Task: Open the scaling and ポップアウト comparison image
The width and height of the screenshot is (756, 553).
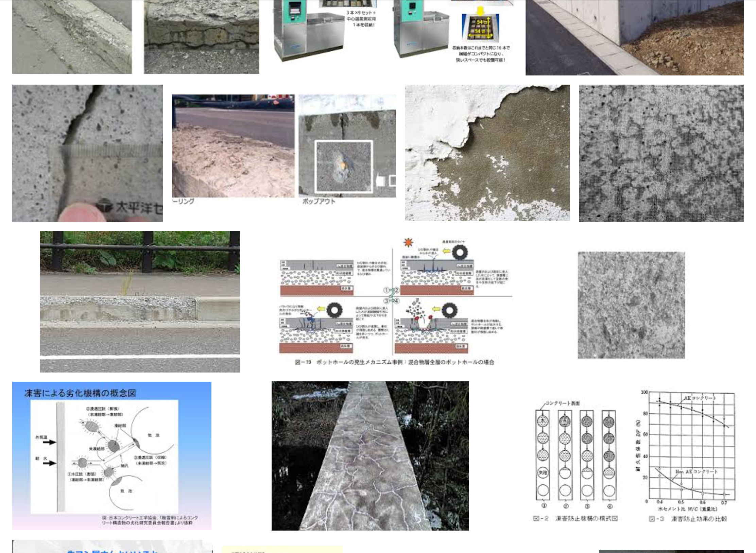Action: tap(284, 150)
